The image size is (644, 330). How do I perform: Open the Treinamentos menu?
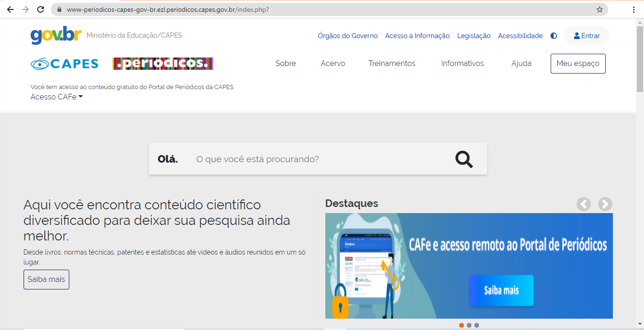(392, 64)
